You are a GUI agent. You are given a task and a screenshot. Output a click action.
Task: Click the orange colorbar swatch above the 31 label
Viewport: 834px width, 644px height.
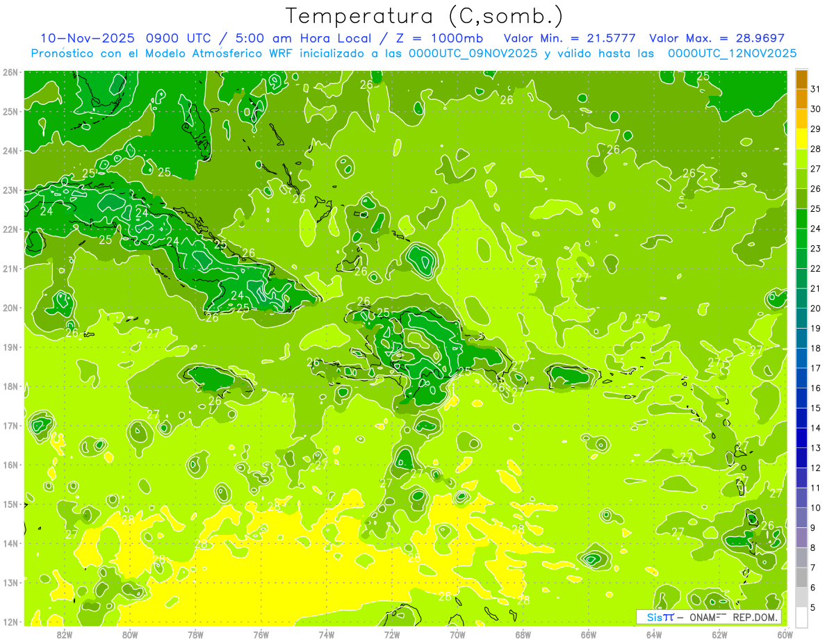(x=801, y=79)
